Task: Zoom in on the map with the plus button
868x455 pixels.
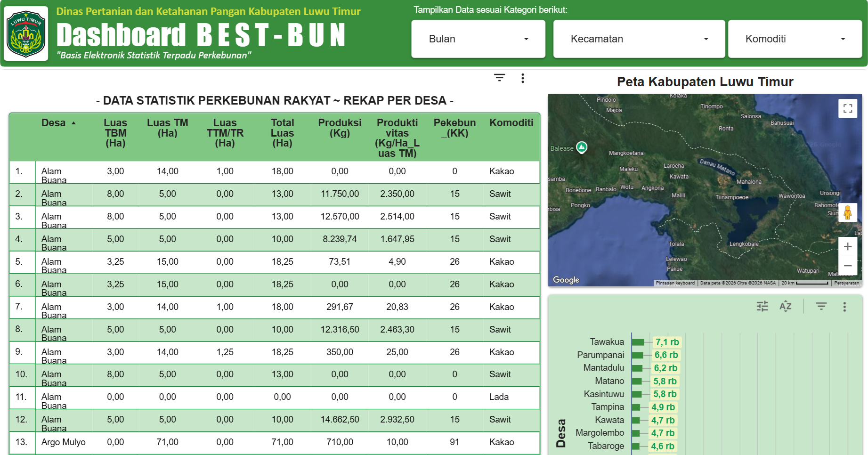Action: [848, 246]
